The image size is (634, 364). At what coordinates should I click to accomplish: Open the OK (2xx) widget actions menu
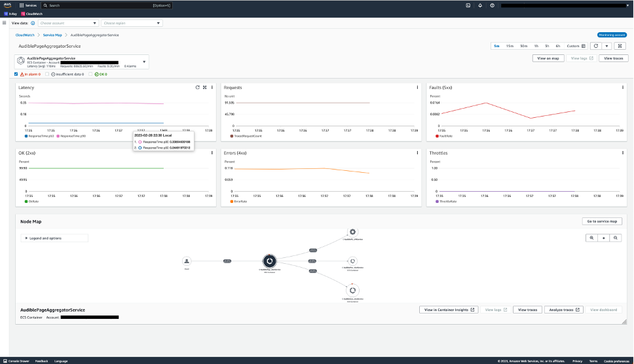coord(212,153)
